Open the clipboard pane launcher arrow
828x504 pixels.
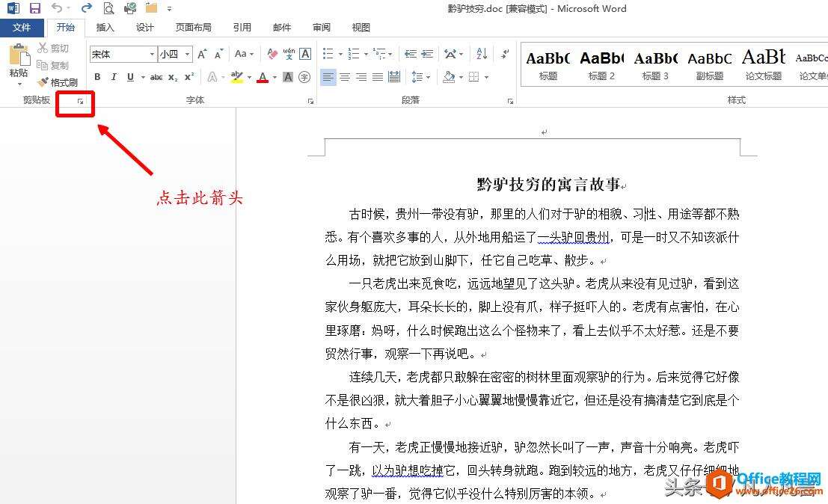pos(81,101)
